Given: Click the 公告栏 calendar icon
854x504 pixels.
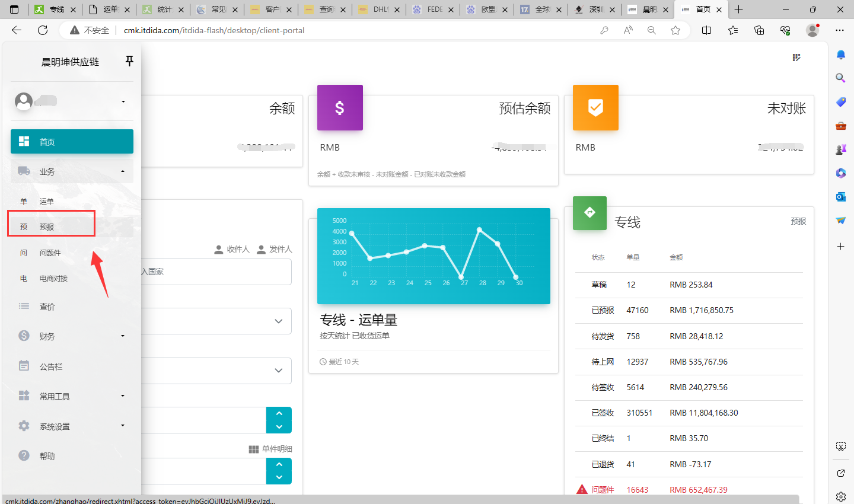Looking at the screenshot, I should (x=24, y=366).
